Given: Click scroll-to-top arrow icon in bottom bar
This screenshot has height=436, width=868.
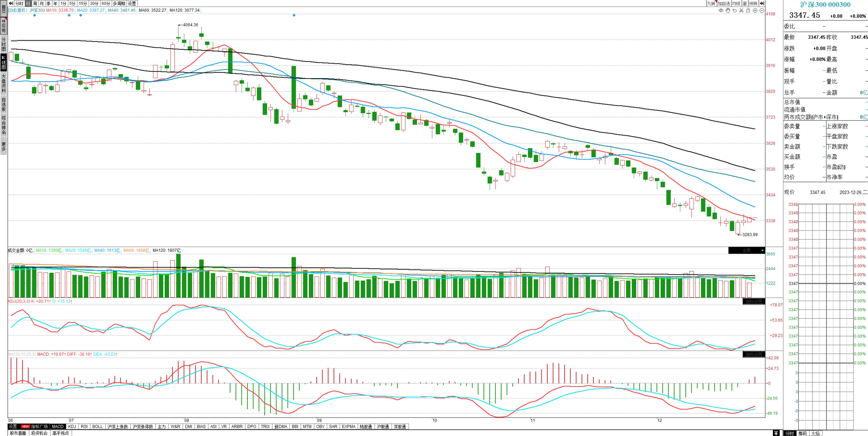Looking at the screenshot, I should coord(776,433).
